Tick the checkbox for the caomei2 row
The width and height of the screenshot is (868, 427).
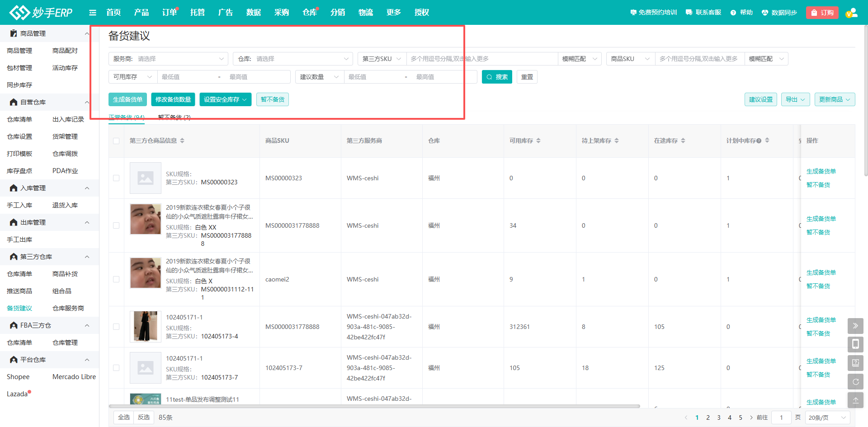click(116, 279)
